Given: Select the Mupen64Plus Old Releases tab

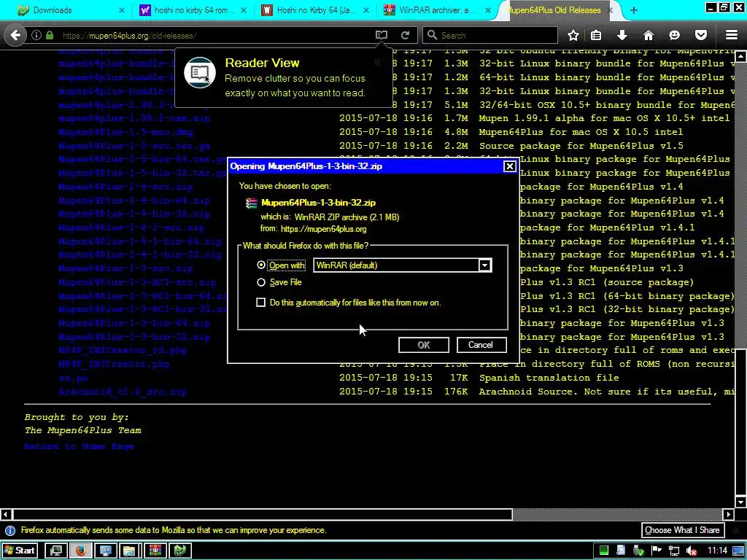Looking at the screenshot, I should click(557, 10).
